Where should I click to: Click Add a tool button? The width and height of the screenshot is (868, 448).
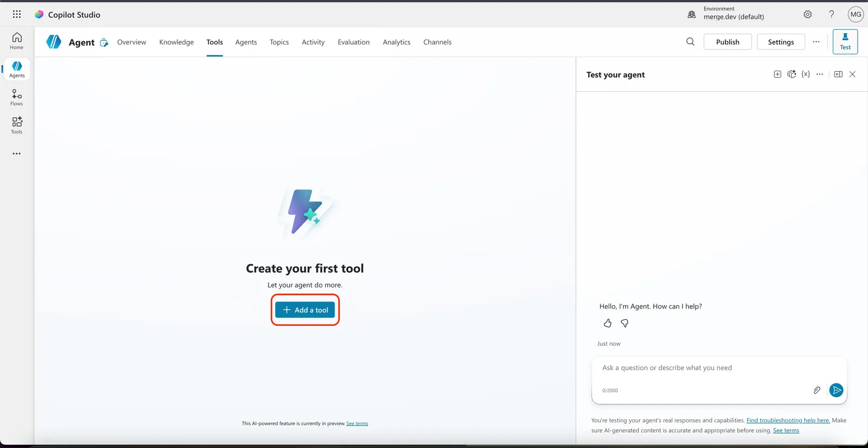pyautogui.click(x=305, y=310)
